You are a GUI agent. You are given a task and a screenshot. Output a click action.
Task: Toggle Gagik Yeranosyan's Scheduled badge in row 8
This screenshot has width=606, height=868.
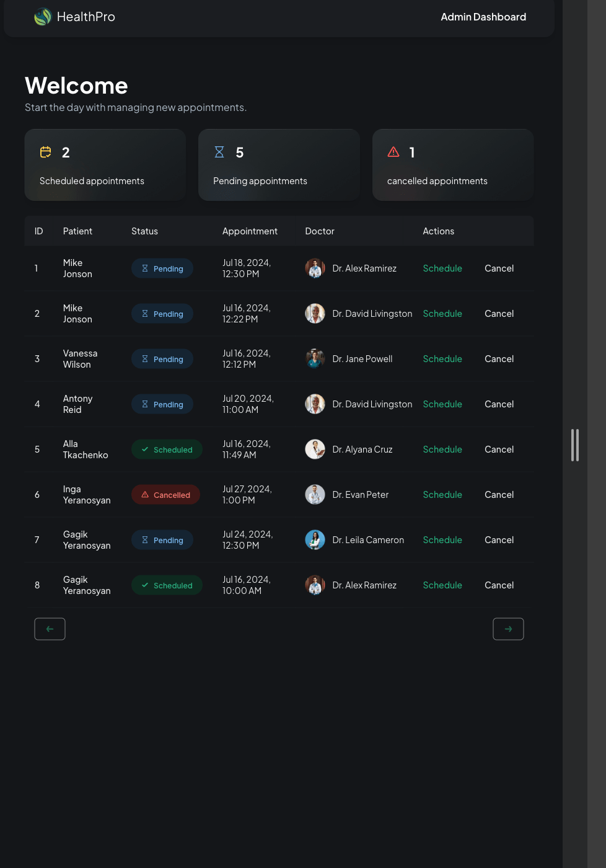(x=166, y=585)
